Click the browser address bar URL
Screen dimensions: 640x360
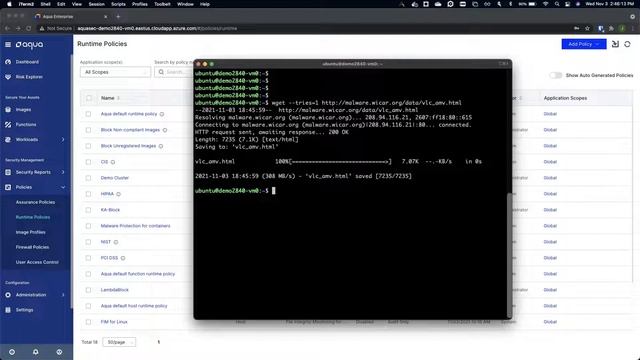pyautogui.click(x=157, y=28)
